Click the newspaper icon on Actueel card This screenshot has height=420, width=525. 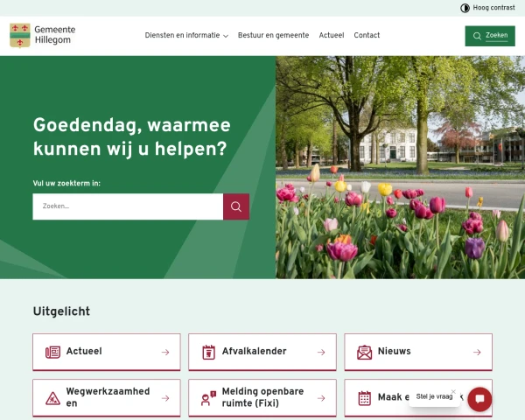[x=52, y=352]
